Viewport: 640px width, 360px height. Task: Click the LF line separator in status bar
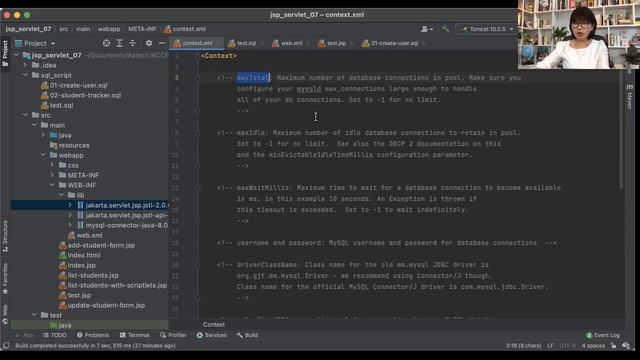click(x=550, y=346)
